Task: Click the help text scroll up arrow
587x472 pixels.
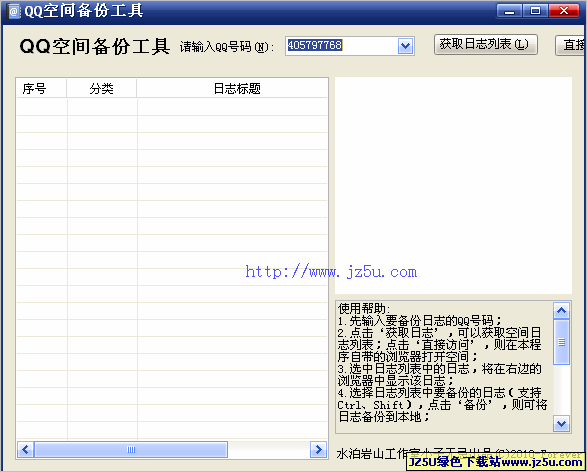Action: 561,310
